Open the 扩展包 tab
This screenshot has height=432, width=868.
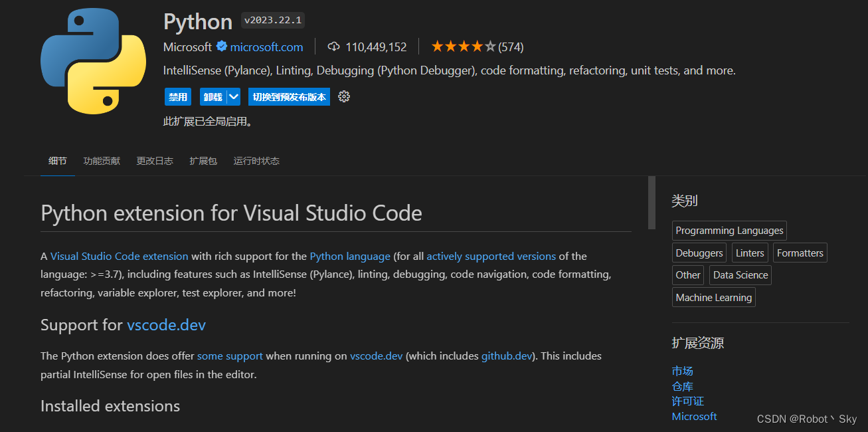pos(203,161)
